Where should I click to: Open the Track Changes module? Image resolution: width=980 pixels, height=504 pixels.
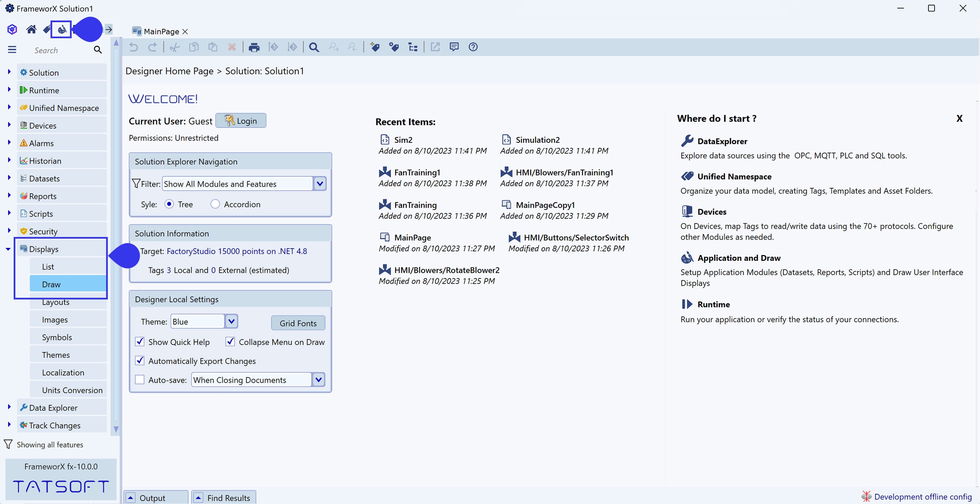(62, 425)
